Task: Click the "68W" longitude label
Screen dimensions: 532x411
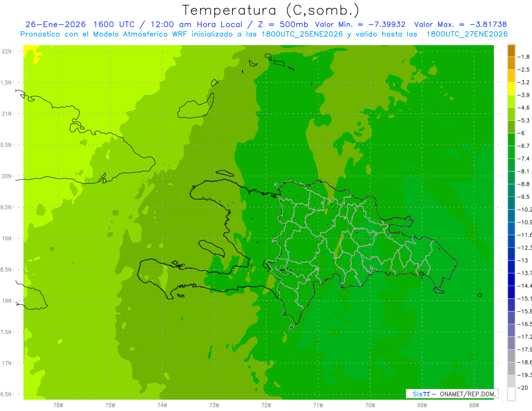Action: pos(474,405)
